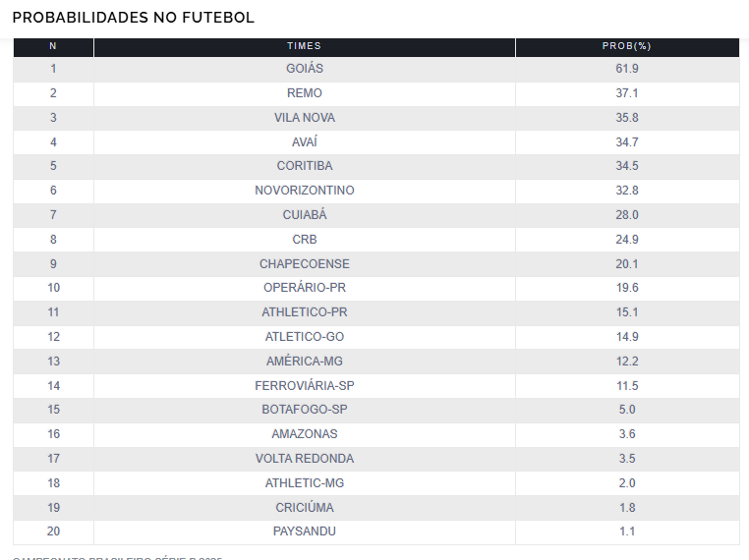The image size is (749, 560).
Task: Click the REMO team name
Action: (x=304, y=93)
